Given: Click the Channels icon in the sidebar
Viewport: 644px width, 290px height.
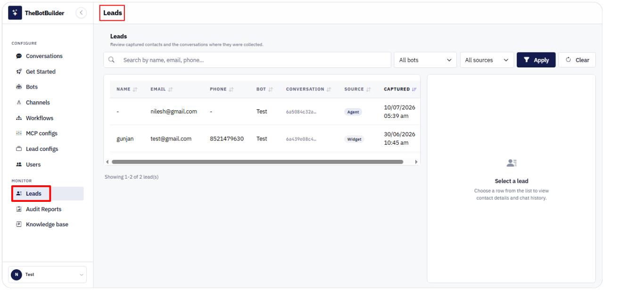Looking at the screenshot, I should click(x=19, y=102).
